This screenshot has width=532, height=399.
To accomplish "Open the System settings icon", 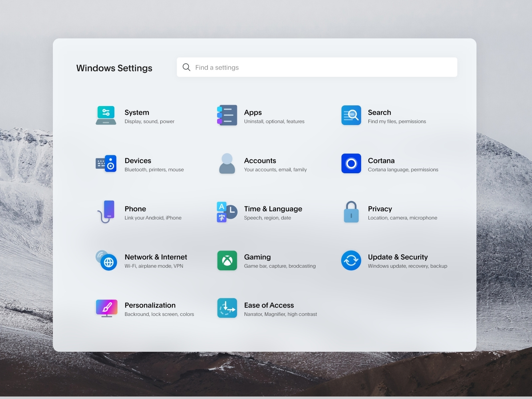I will (106, 115).
